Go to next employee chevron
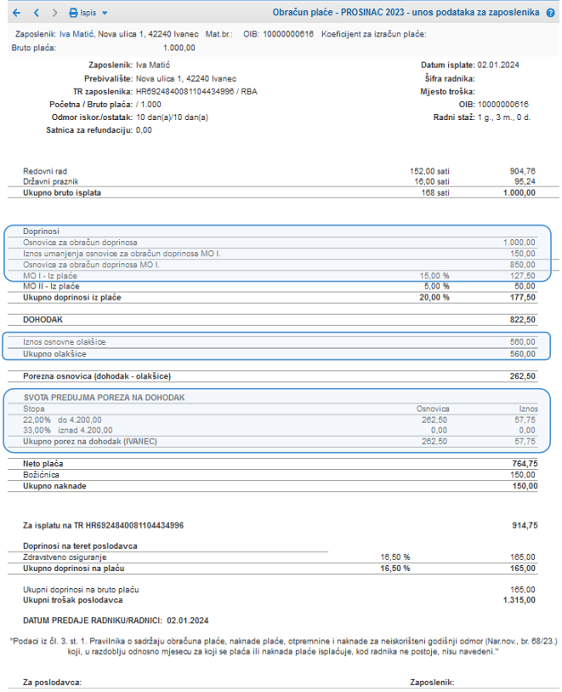 pyautogui.click(x=54, y=13)
